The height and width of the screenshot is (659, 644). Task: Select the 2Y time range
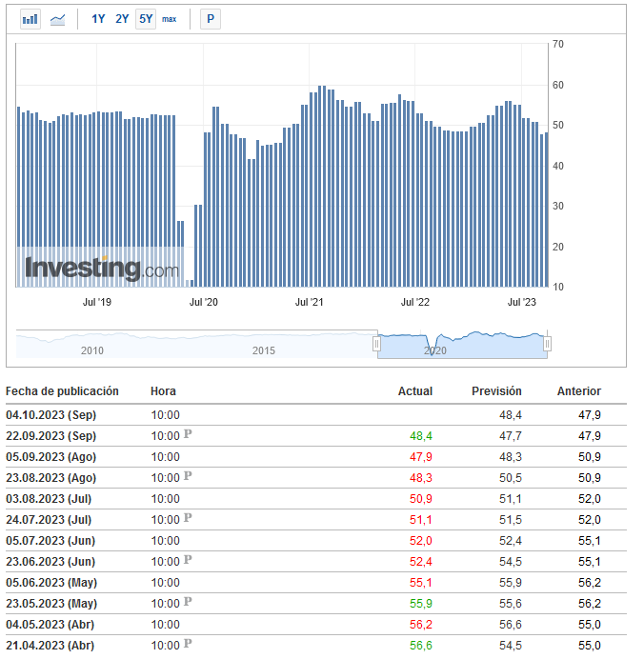(122, 19)
